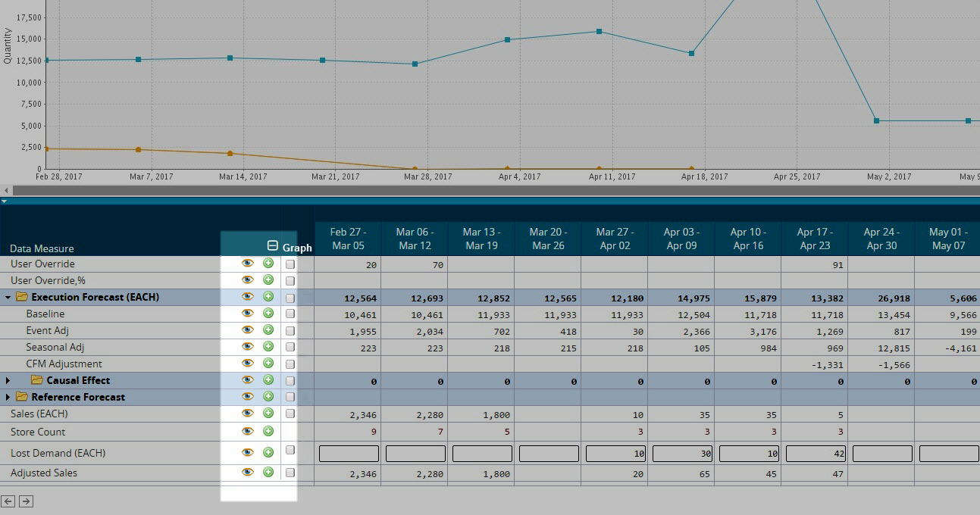Expand the Reference Forecast folder
The height and width of the screenshot is (515, 980).
[x=8, y=397]
